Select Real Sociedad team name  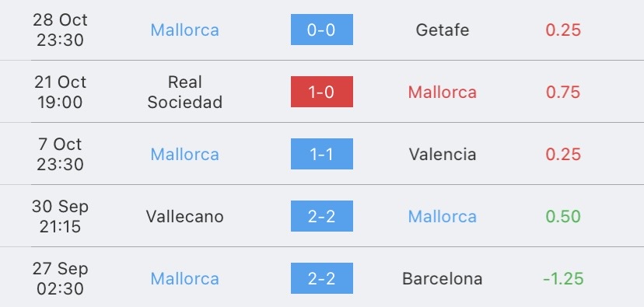point(185,92)
